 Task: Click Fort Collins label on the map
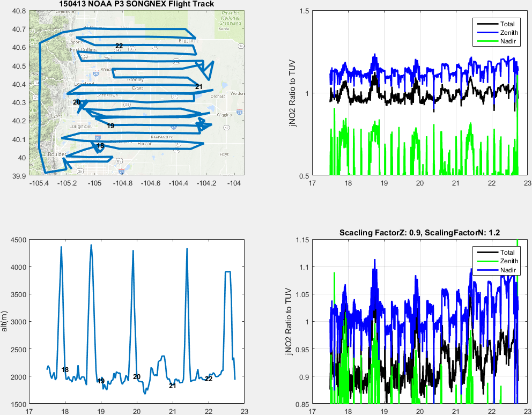pos(82,50)
